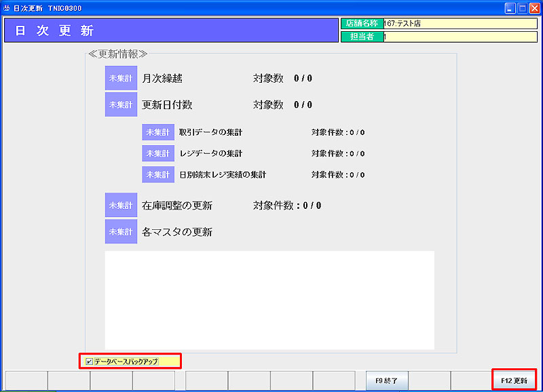Screen dimensions: 543x392
Task: Click 対象件数 : 0 / 0 for レジデータの集計
Action: coord(338,153)
